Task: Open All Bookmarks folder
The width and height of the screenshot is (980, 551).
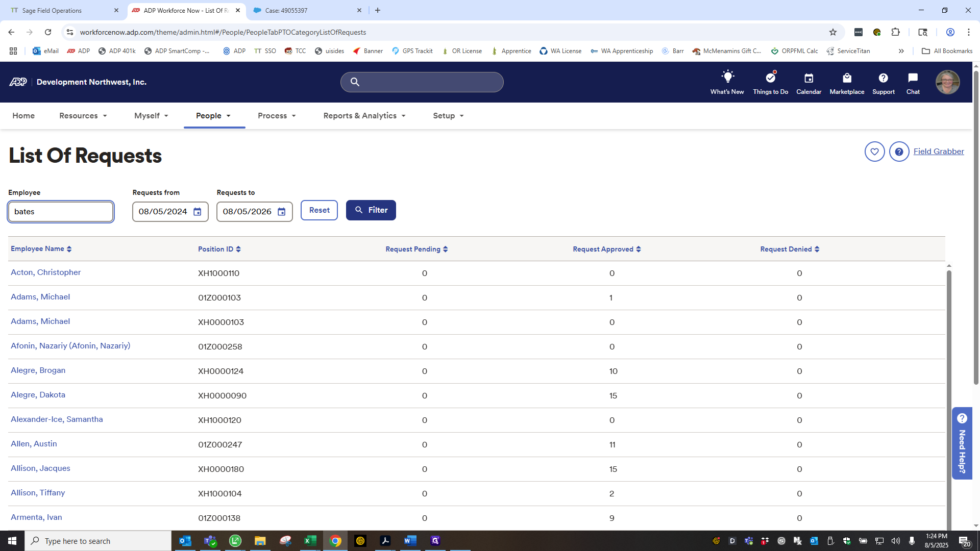Action: tap(947, 51)
